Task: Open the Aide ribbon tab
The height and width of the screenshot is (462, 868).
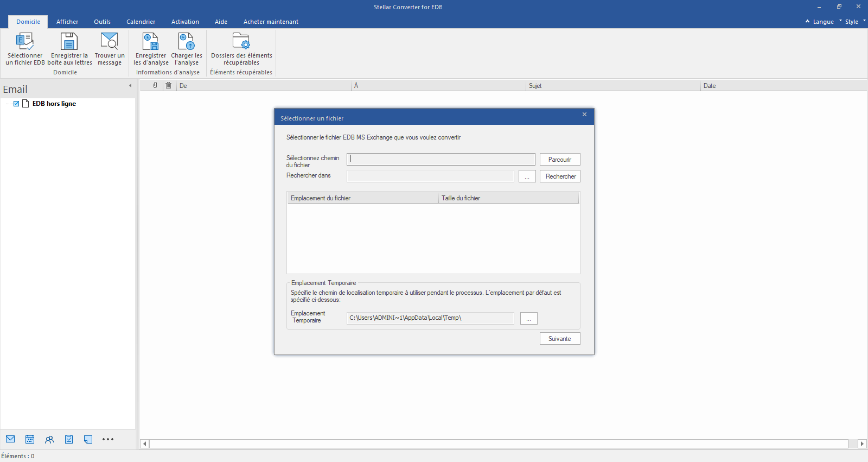Action: coord(221,22)
